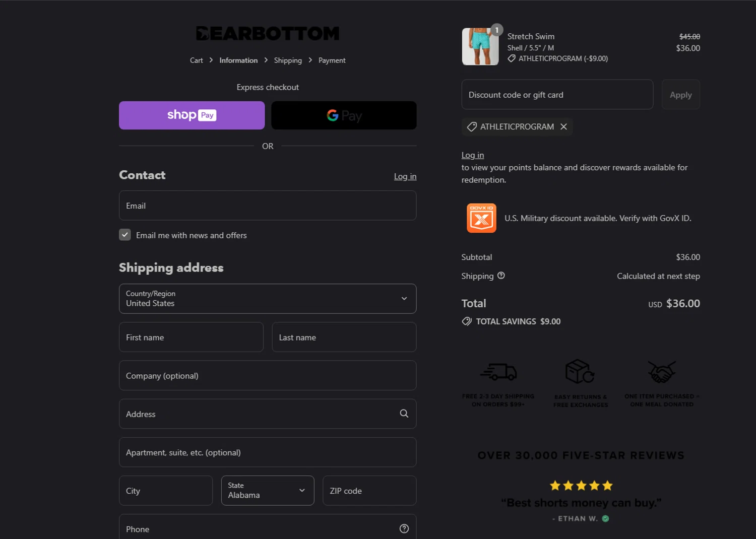
Task: Click the easy returns box icon
Action: click(580, 372)
